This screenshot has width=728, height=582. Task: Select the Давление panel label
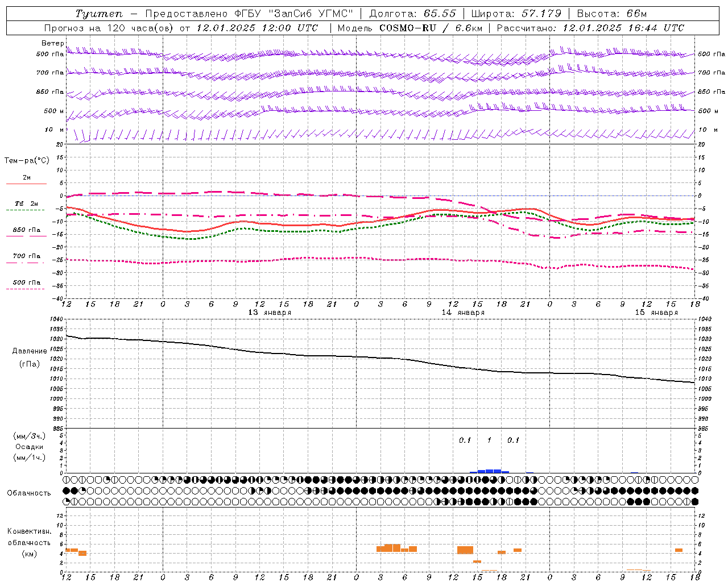click(x=30, y=351)
